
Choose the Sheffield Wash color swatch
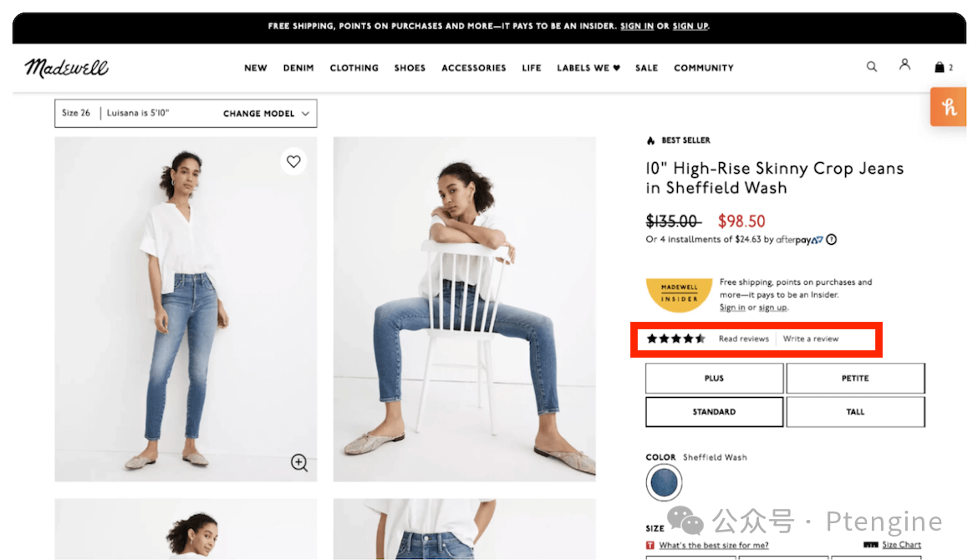[x=665, y=482]
